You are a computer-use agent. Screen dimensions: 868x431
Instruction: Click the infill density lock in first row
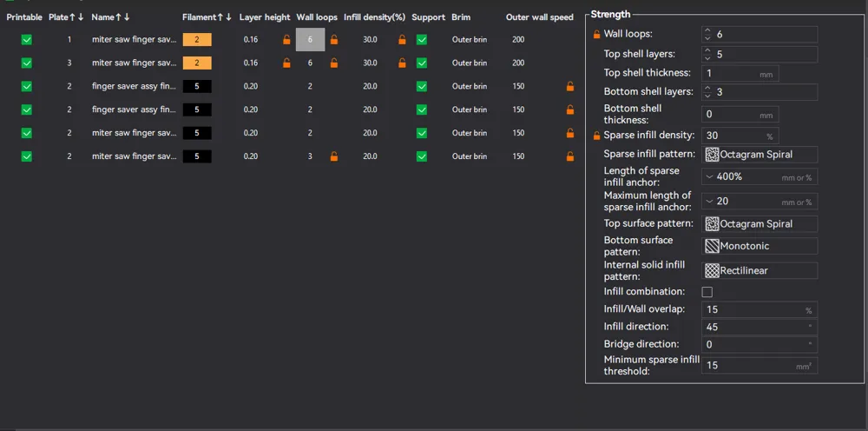coord(403,40)
